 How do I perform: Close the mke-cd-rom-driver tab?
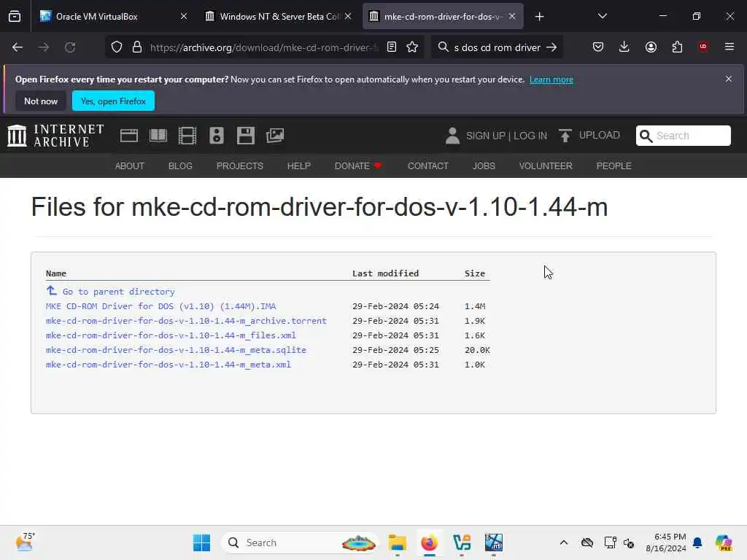[x=512, y=16]
